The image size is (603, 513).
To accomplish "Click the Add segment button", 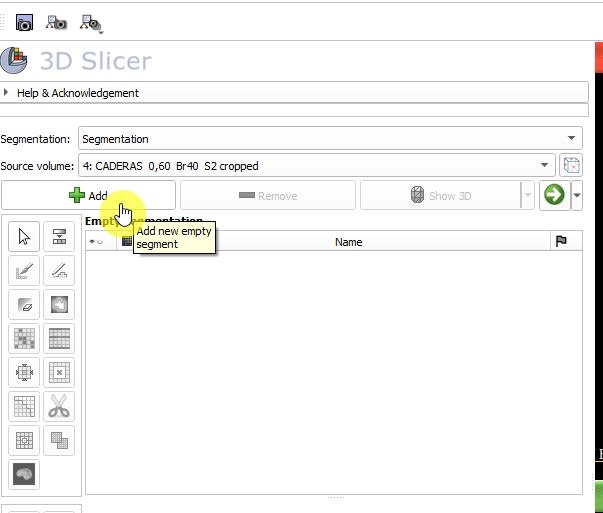I will (x=88, y=195).
